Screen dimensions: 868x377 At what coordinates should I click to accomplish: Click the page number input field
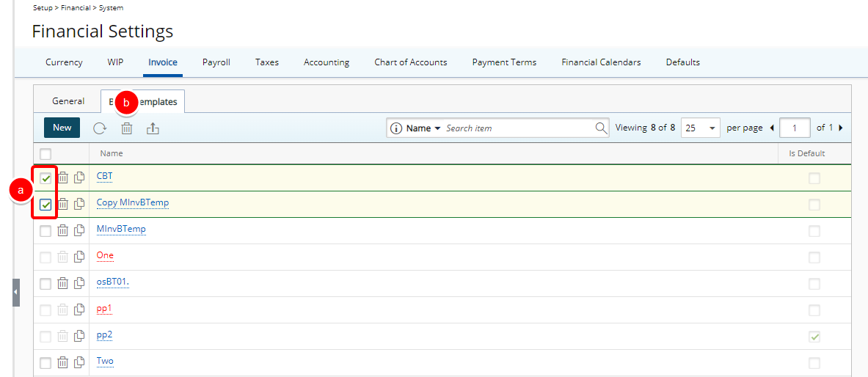pyautogui.click(x=795, y=128)
